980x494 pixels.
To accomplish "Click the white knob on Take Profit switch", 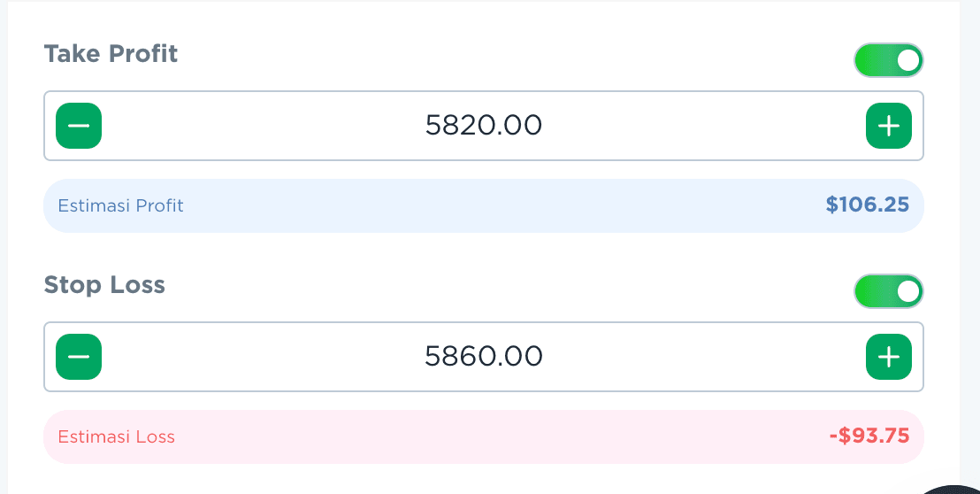I will 907,60.
